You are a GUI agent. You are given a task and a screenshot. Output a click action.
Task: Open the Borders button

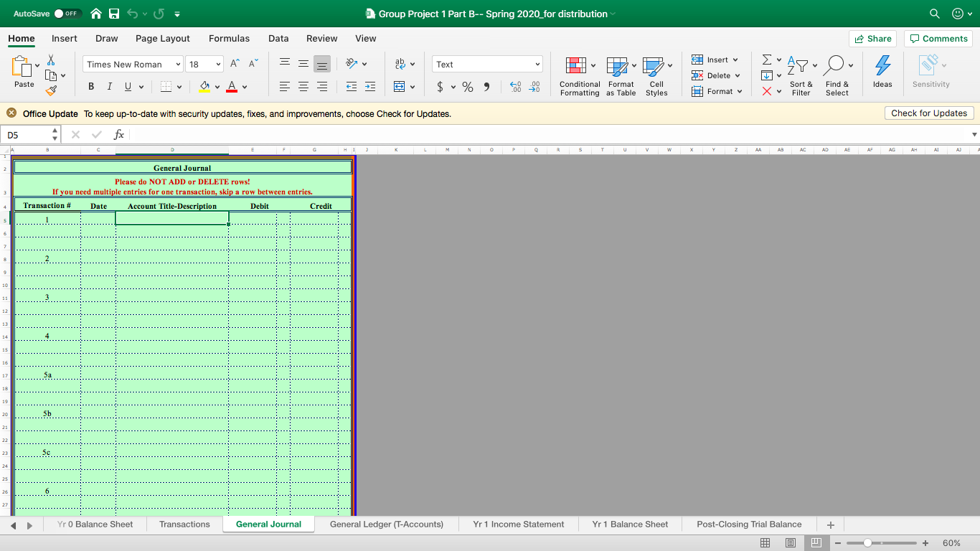point(166,87)
